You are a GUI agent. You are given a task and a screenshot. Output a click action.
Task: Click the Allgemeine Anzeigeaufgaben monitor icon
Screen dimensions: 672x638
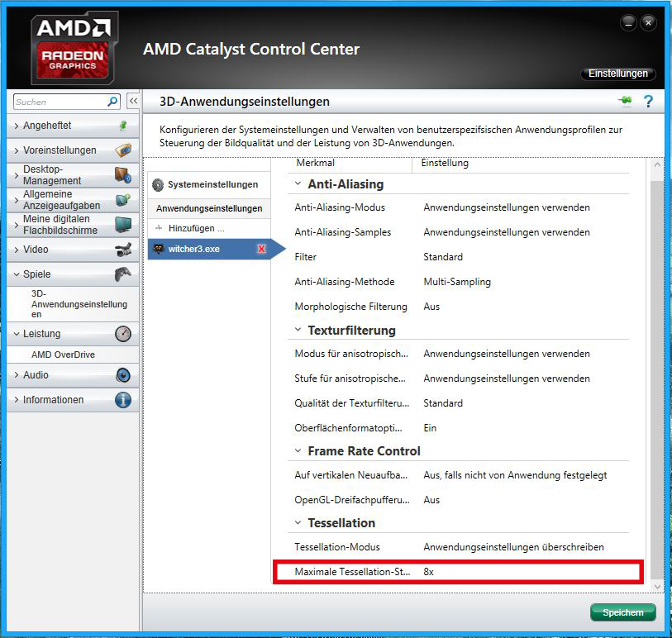123,200
